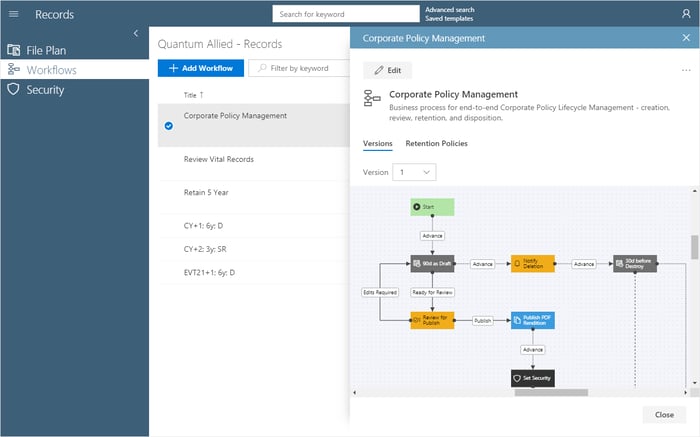This screenshot has width=700, height=437.
Task: Click the Publish transition label
Action: coord(483,320)
